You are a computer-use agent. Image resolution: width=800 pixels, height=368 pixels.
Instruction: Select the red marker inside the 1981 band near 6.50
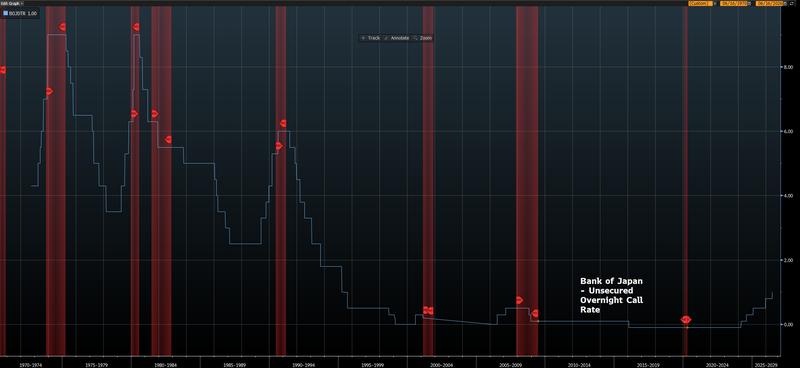155,114
